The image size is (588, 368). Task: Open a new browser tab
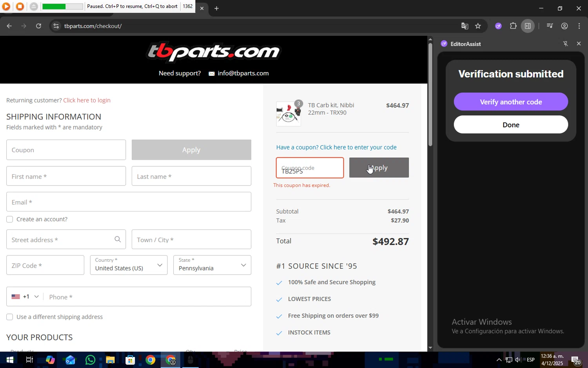tap(216, 8)
